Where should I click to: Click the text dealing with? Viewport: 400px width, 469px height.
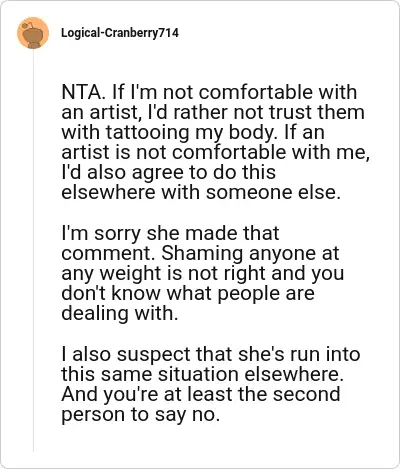120,313
